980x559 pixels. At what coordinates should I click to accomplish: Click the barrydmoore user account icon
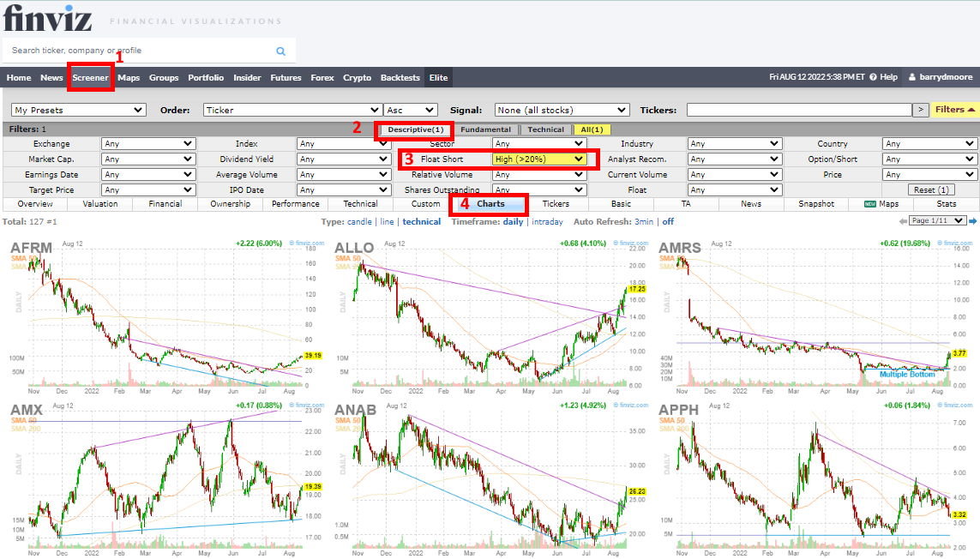[x=911, y=77]
